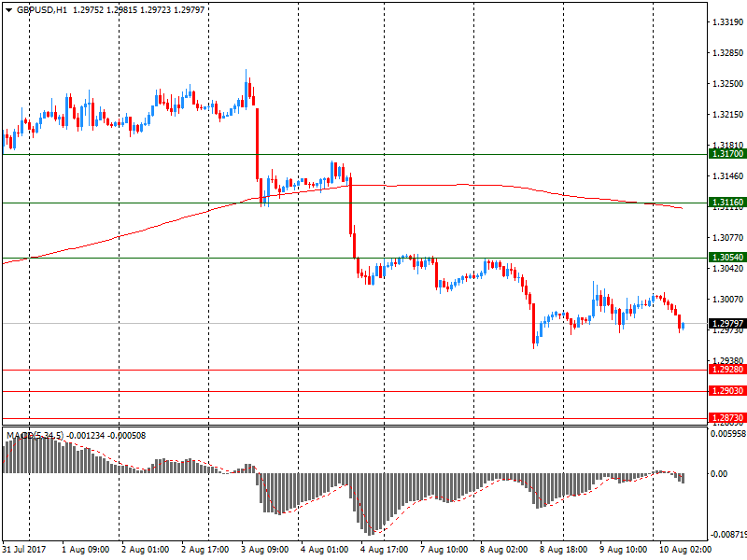Click the 1.30770 price scale value
Image resolution: width=747 pixels, height=560 pixels.
pos(727,238)
